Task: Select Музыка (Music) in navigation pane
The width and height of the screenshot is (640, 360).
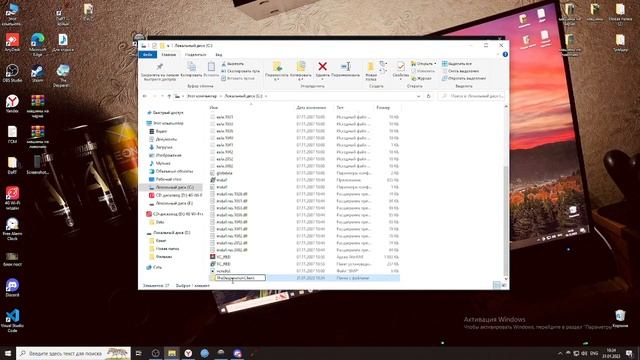Action: tap(163, 163)
